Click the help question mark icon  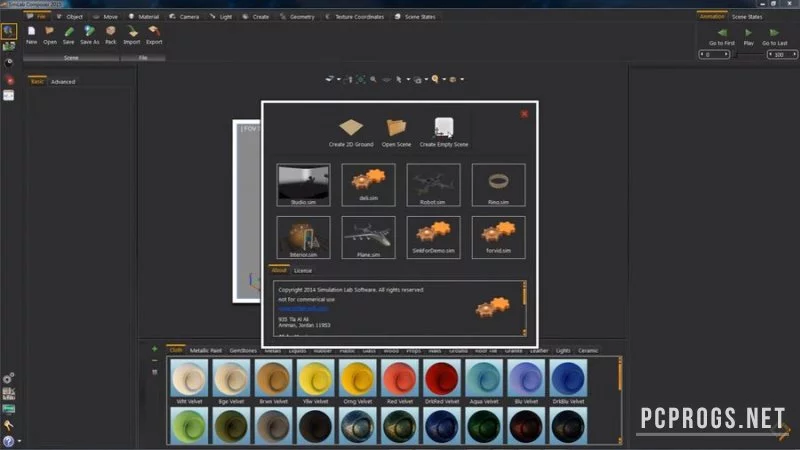point(8,441)
